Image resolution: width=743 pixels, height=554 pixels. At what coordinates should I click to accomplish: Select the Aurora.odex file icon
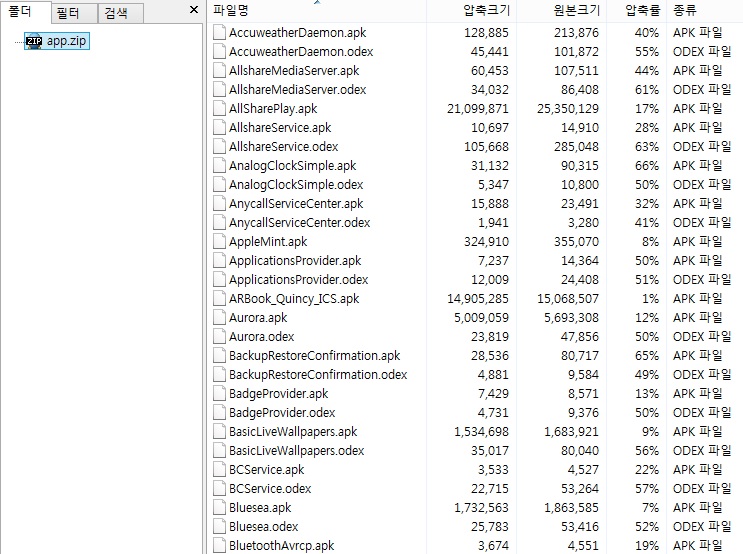tap(220, 337)
